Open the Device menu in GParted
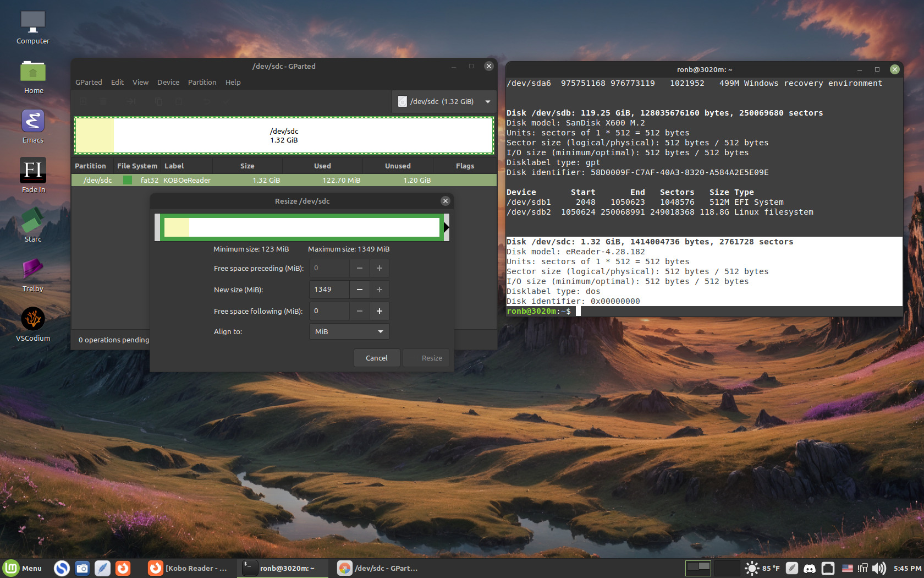This screenshot has height=578, width=924. coord(168,82)
